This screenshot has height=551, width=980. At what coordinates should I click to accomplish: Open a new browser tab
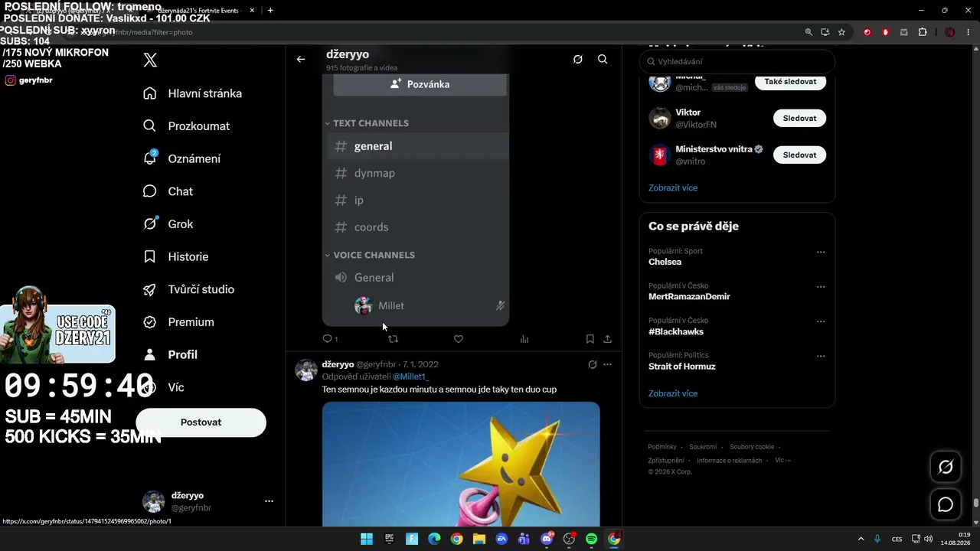[x=270, y=11]
